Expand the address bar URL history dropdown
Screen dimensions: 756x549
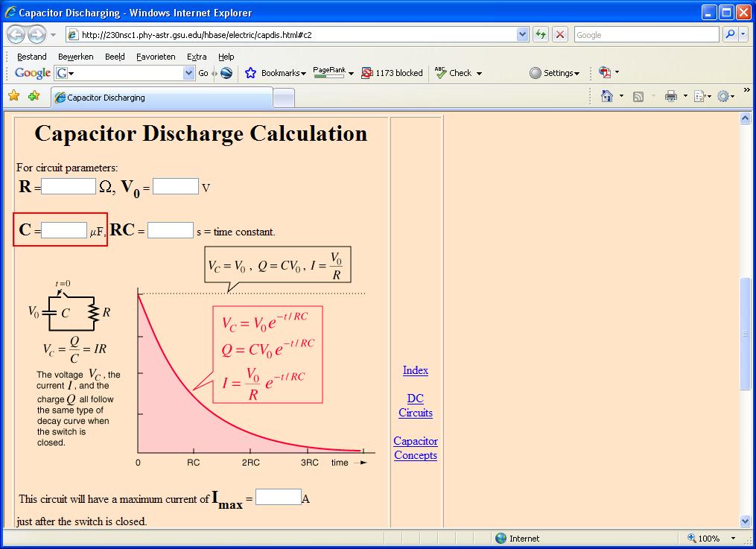coord(522,35)
